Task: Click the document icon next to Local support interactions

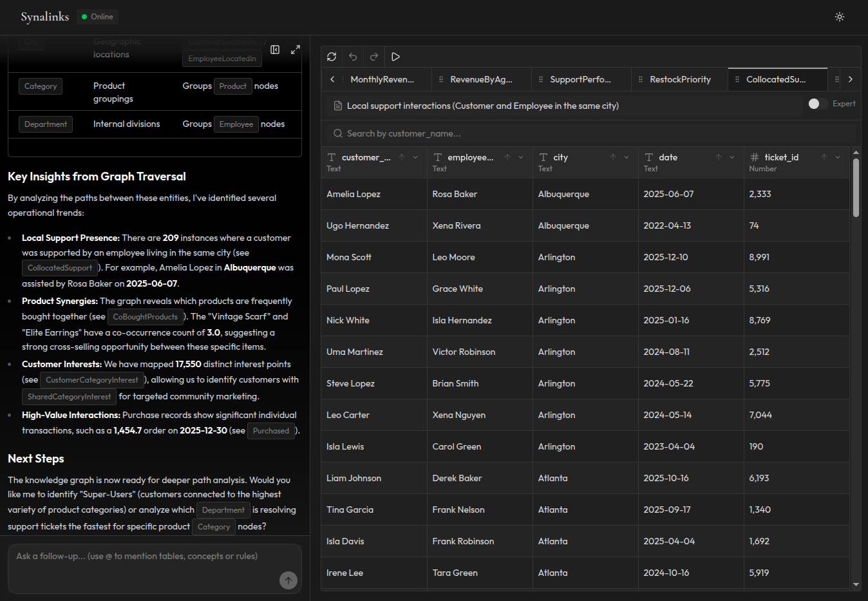Action: tap(338, 104)
